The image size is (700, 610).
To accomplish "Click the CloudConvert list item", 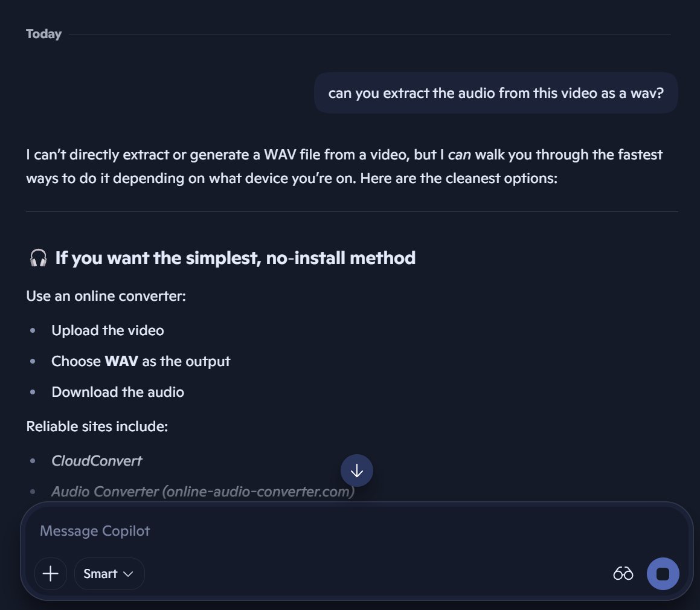I will coord(97,461).
